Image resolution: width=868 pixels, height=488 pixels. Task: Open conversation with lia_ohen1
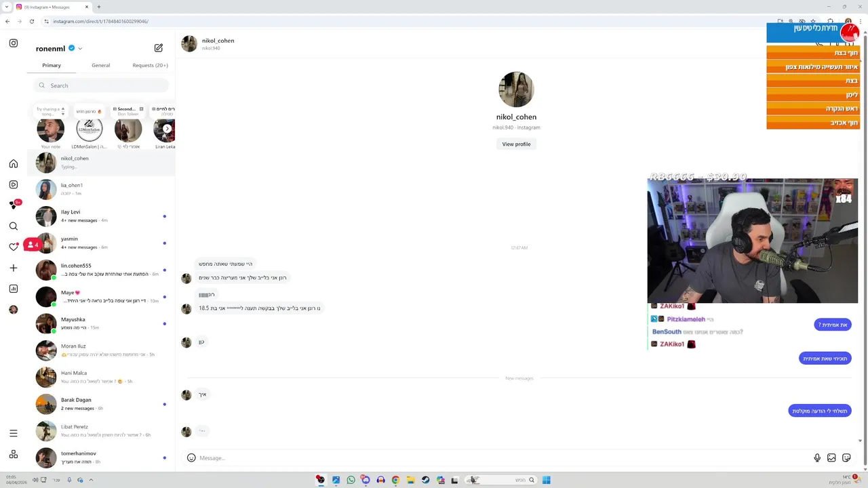click(x=101, y=189)
